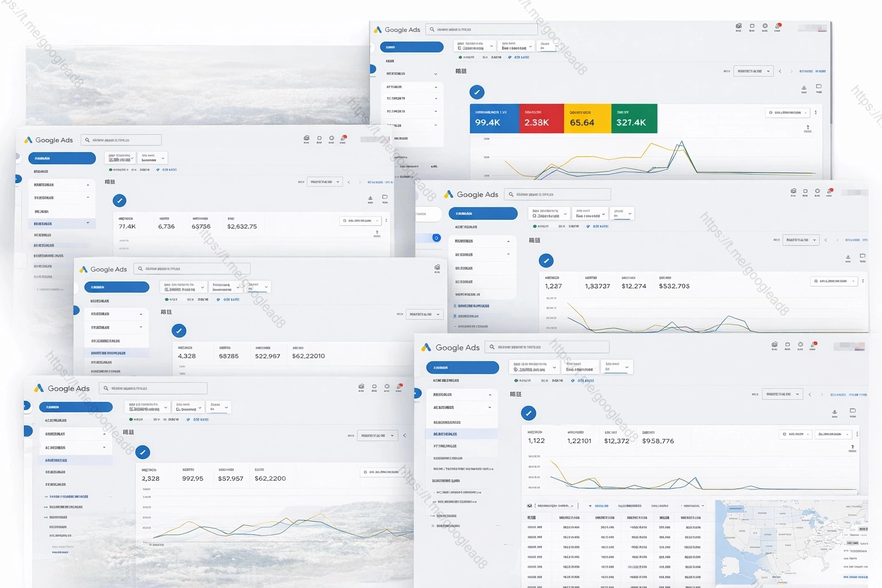This screenshot has width=882, height=588.
Task: Open the first filter dropdown in 99.4K window
Action: point(475,46)
